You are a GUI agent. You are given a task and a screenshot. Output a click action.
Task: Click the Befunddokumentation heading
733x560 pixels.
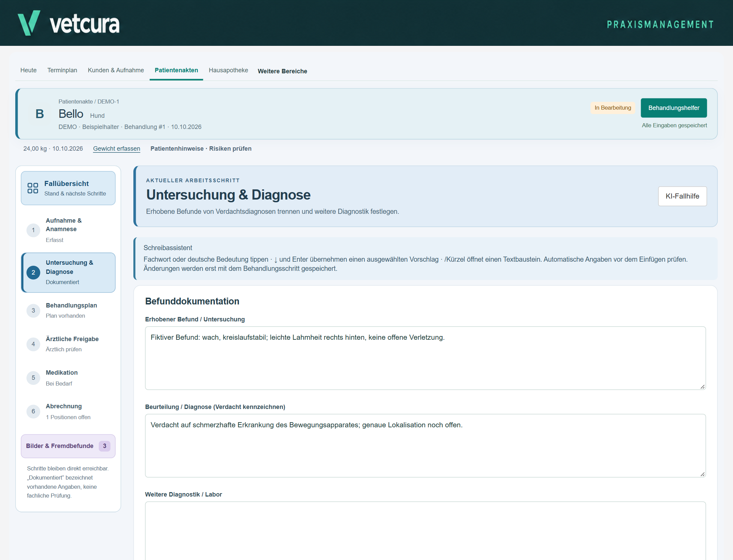pyautogui.click(x=192, y=301)
